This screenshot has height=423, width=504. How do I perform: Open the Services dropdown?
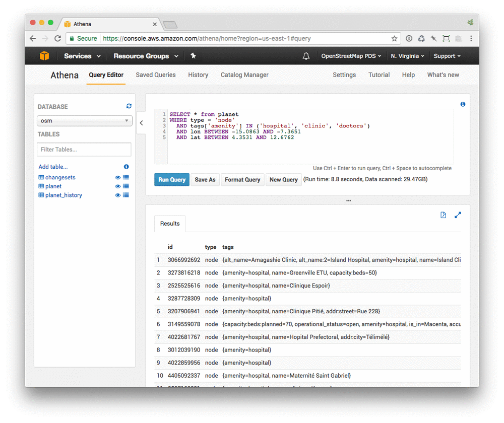pyautogui.click(x=82, y=56)
